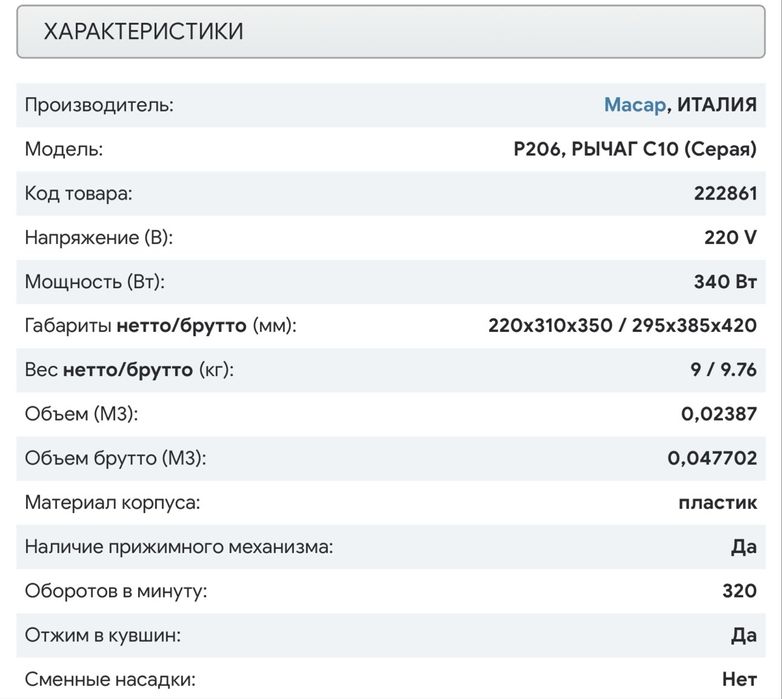Screen dimensions: 782x699
Task: Click the 'Сменные насадки:' label
Action: (110, 679)
